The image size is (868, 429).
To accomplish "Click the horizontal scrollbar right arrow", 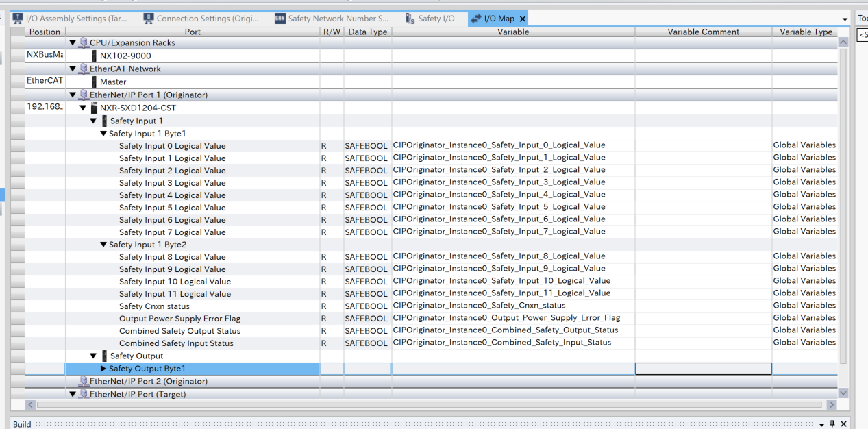I will coord(831,405).
